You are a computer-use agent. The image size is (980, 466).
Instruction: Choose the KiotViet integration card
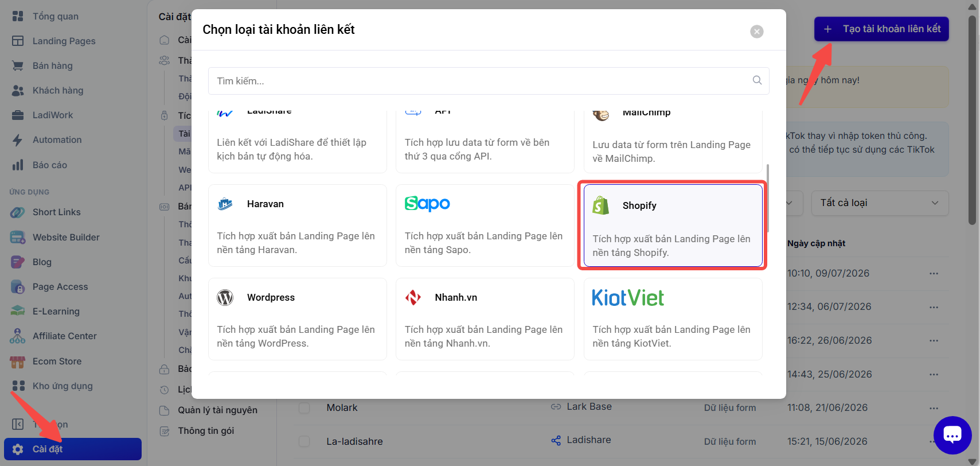673,319
